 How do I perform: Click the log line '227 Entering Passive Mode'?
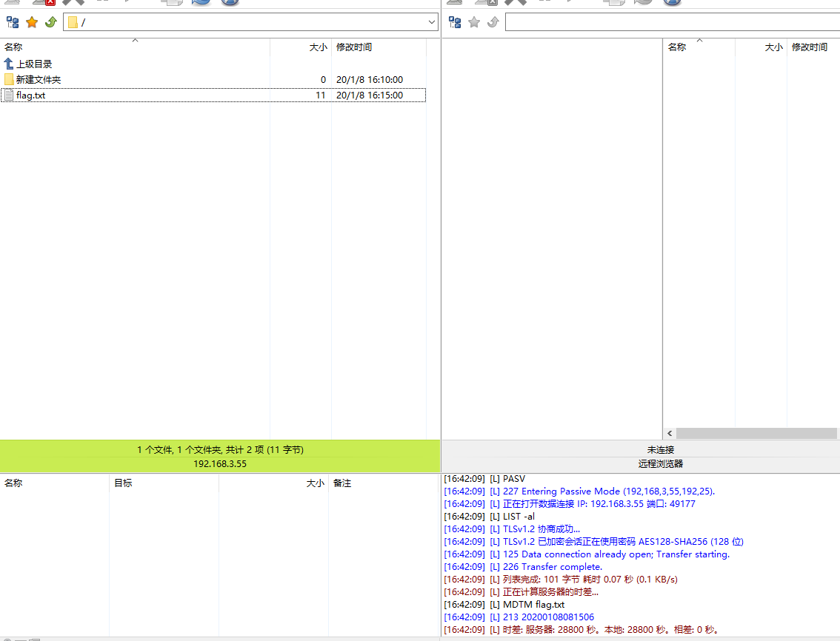pyautogui.click(x=579, y=491)
